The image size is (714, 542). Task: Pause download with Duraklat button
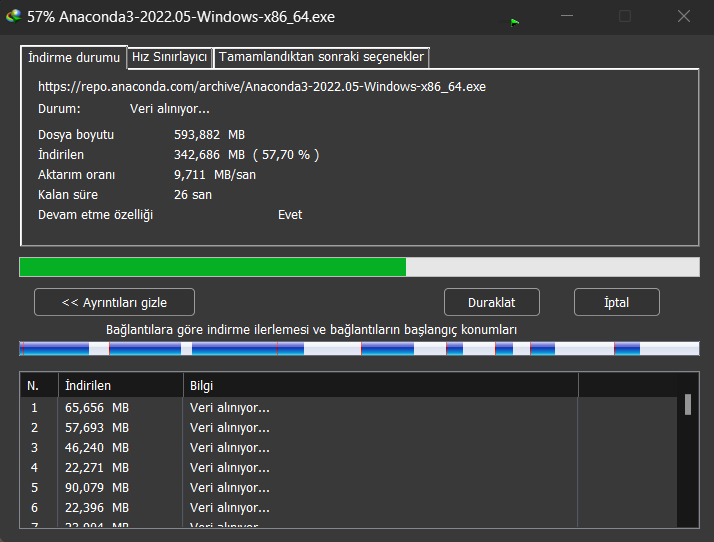pos(492,302)
